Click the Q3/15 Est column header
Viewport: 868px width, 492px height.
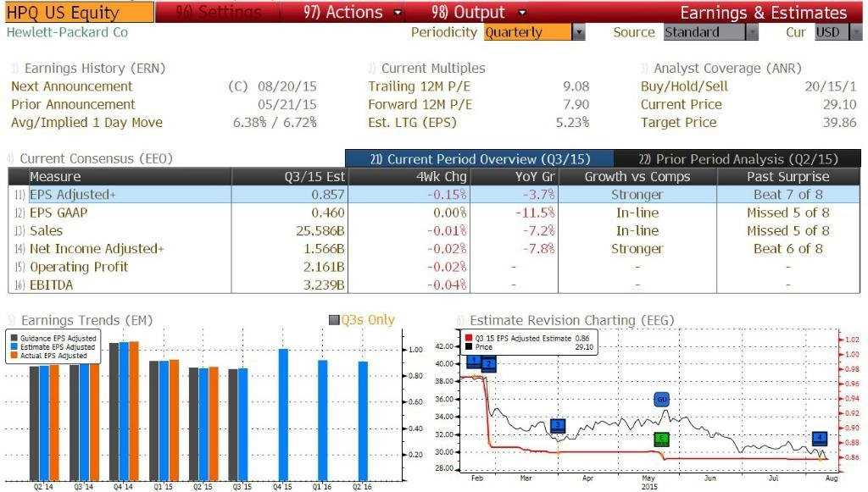290,176
